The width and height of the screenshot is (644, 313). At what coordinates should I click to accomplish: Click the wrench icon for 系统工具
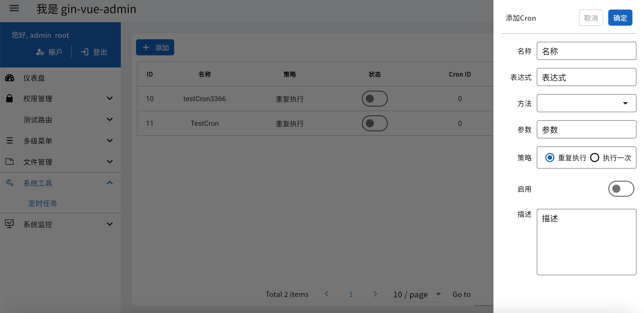tap(10, 183)
